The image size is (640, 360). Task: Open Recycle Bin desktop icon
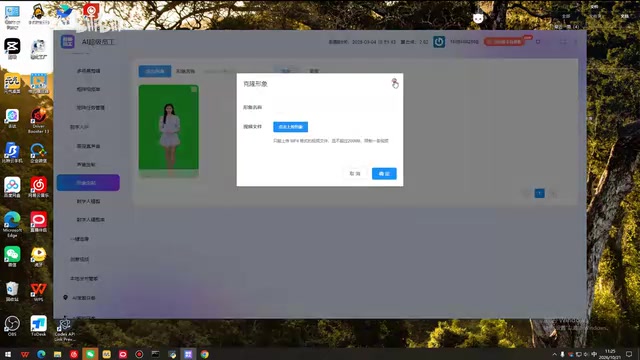coord(12,291)
